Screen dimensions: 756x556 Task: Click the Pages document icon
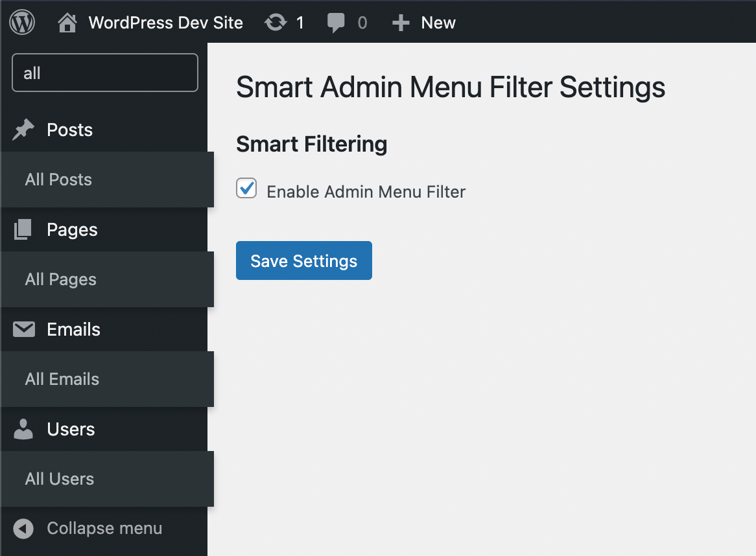[x=23, y=229]
